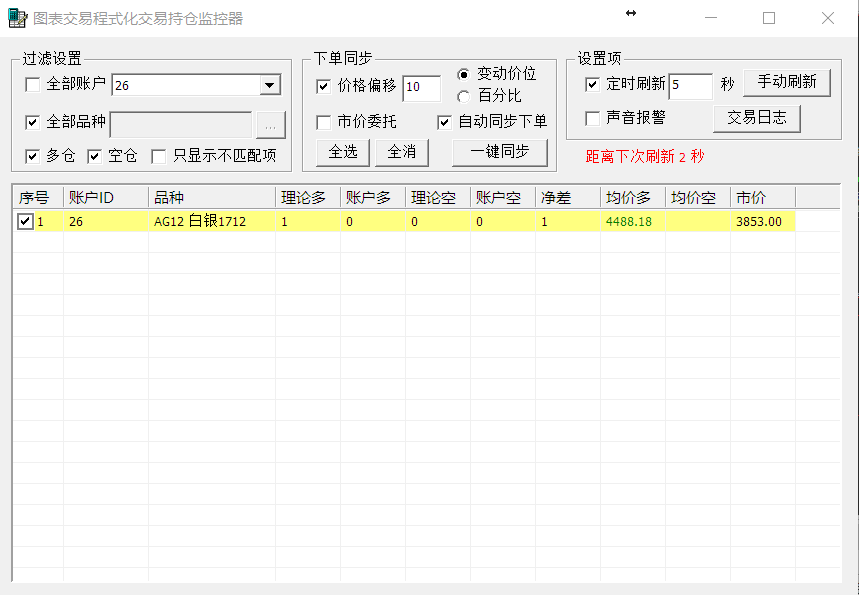Image resolution: width=859 pixels, height=595 pixels.
Task: Click the 手动刷新 button
Action: tap(787, 83)
